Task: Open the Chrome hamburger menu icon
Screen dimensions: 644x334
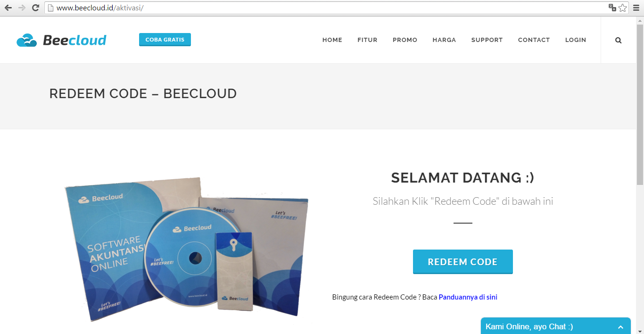Action: [x=636, y=8]
